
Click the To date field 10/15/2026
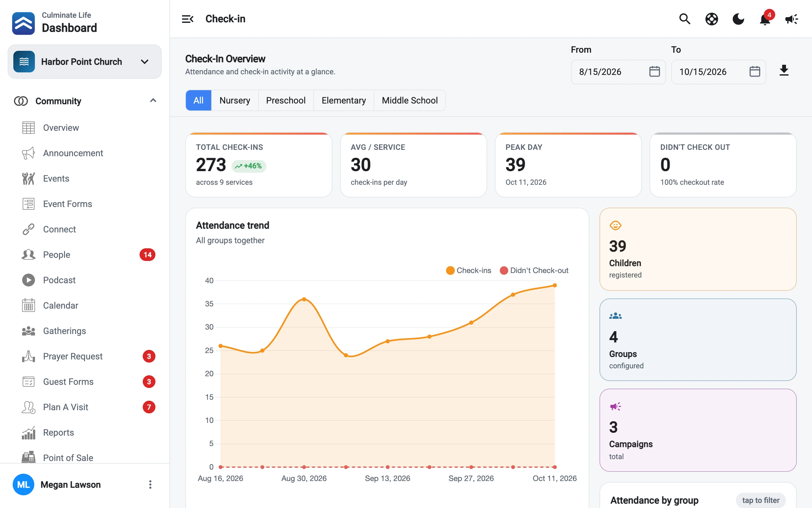[718, 72]
